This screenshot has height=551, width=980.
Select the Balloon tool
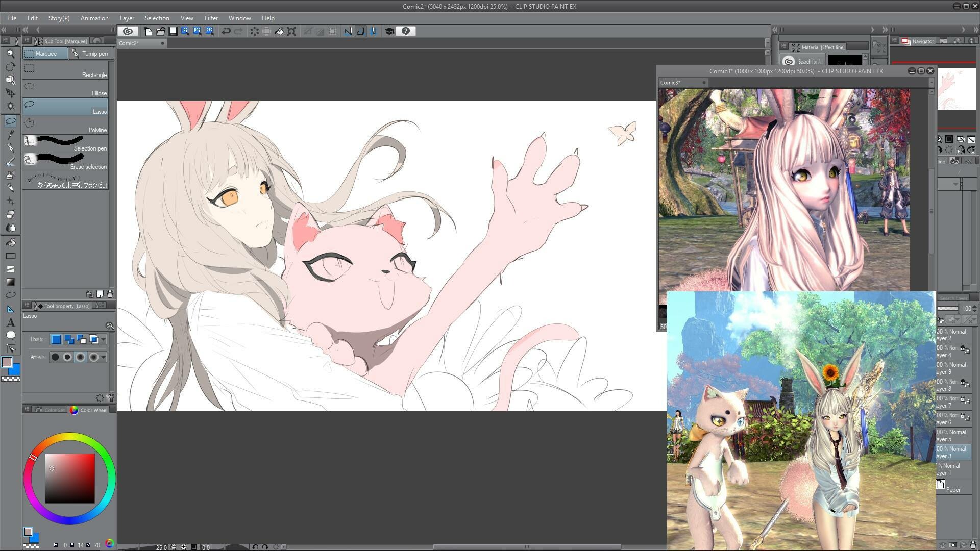(10, 335)
